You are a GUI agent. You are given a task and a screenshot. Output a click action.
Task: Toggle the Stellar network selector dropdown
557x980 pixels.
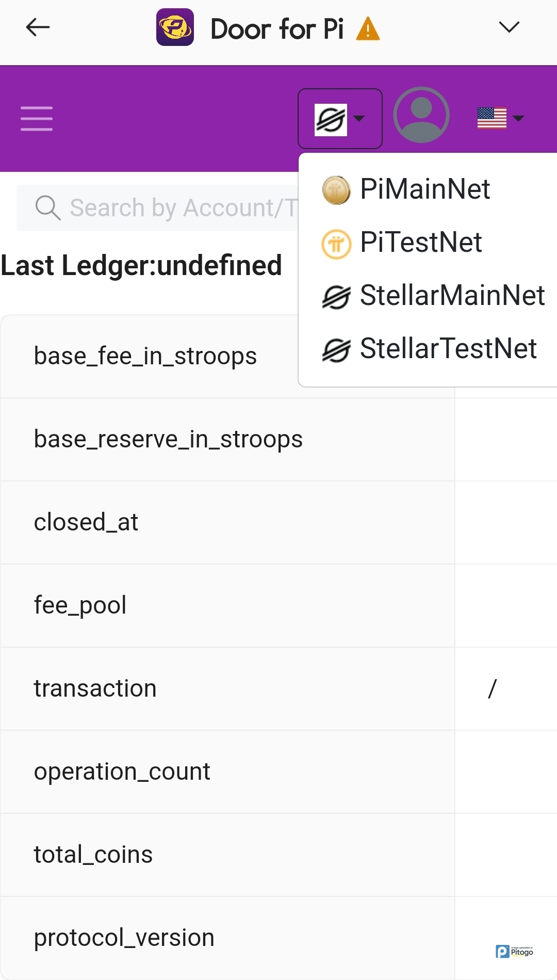pyautogui.click(x=340, y=119)
